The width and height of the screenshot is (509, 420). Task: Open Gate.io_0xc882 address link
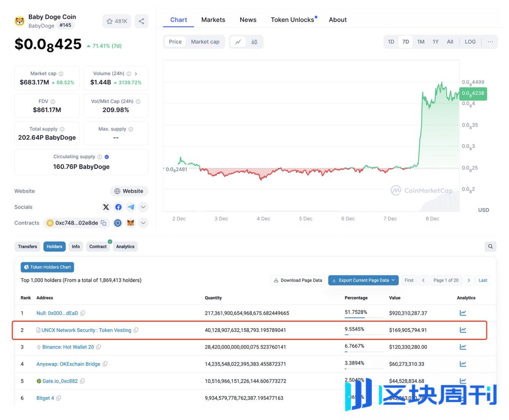point(60,381)
